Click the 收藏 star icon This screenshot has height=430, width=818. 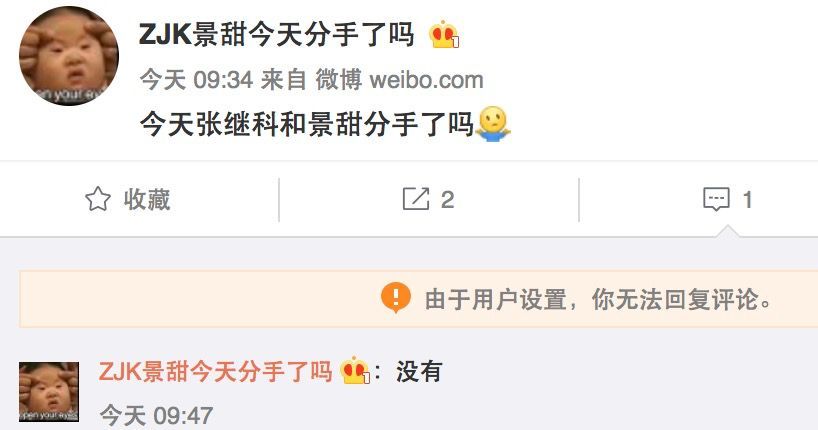(98, 199)
